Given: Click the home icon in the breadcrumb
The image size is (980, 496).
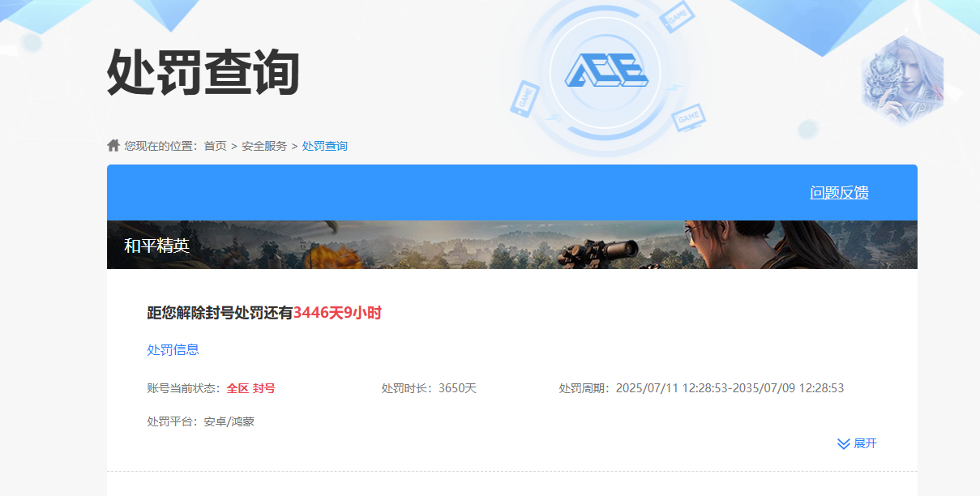Looking at the screenshot, I should point(113,145).
